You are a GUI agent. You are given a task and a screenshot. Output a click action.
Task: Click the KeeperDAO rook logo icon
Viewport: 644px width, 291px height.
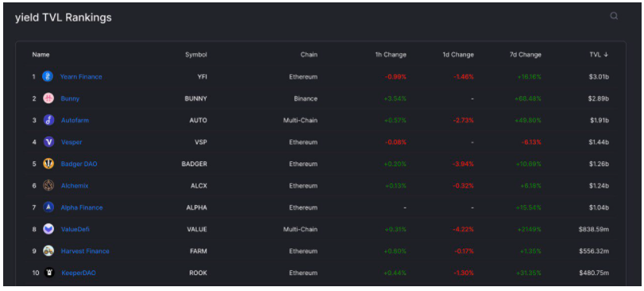tap(49, 273)
